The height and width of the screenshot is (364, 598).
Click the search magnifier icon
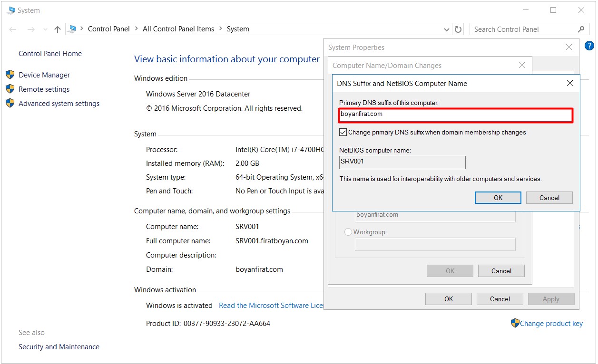point(581,29)
